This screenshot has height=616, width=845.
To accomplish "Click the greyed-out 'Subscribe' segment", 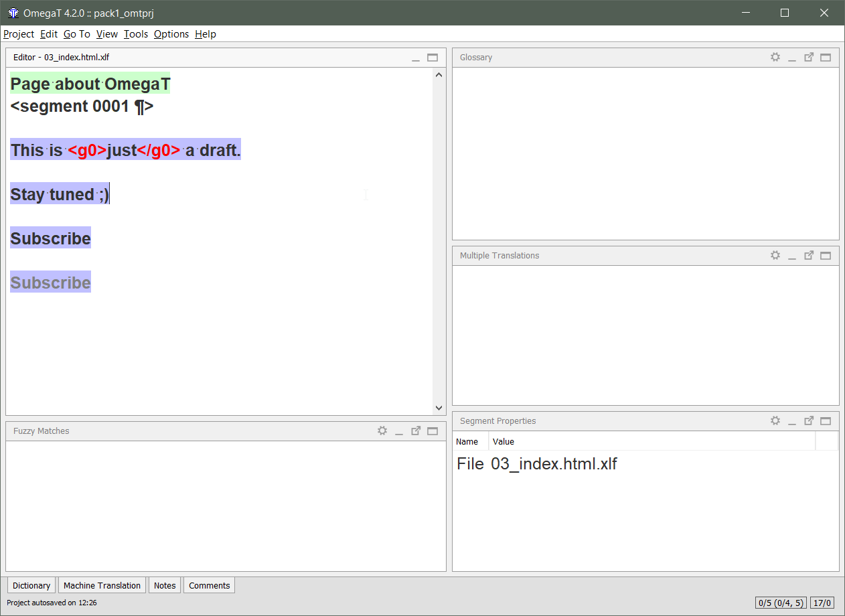I will pyautogui.click(x=50, y=283).
